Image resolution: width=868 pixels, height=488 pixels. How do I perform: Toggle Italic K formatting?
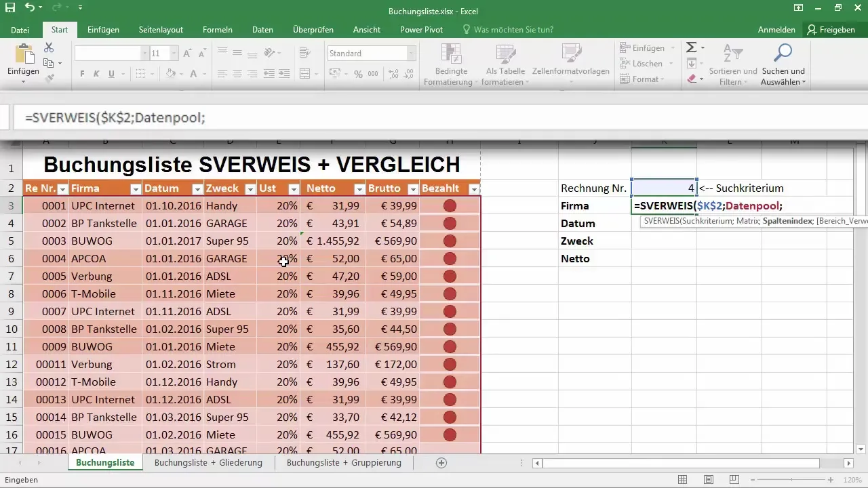(x=96, y=74)
